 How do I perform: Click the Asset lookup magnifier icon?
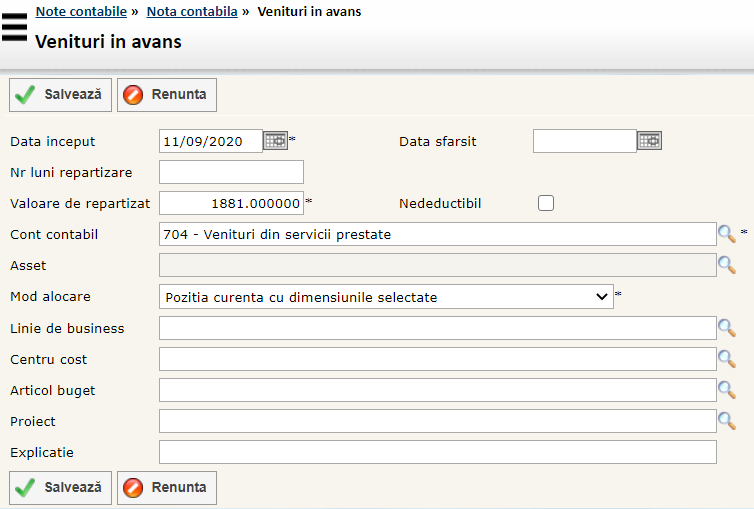point(727,265)
